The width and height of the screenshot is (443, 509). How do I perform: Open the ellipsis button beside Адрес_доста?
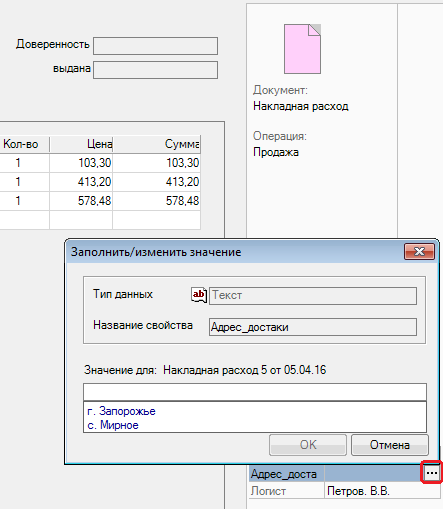tap(432, 473)
